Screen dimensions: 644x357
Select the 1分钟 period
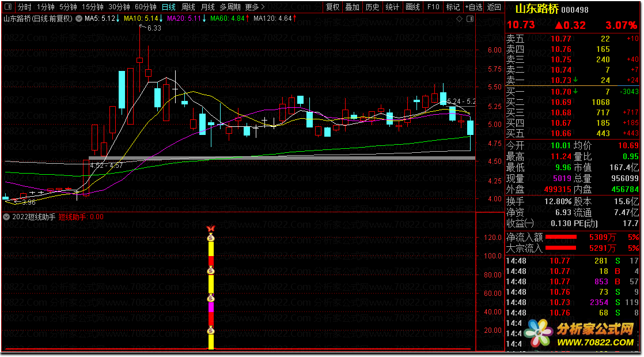46,7
